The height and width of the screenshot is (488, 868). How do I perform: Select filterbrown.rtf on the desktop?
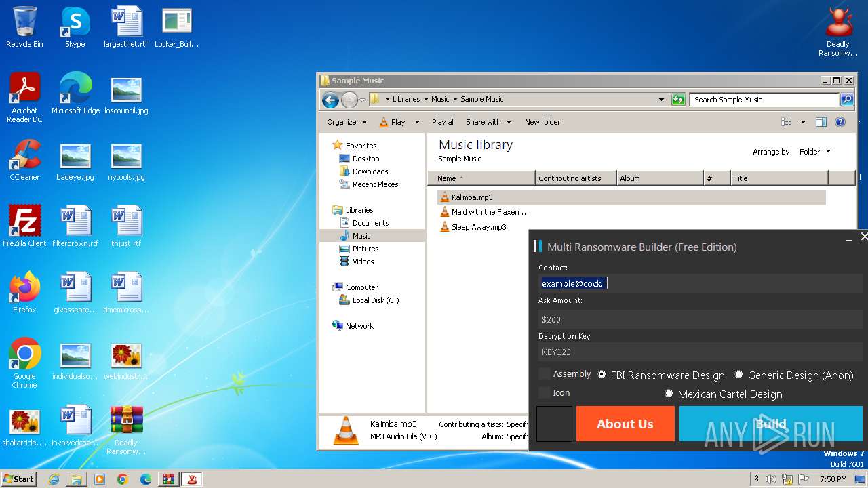coord(75,226)
